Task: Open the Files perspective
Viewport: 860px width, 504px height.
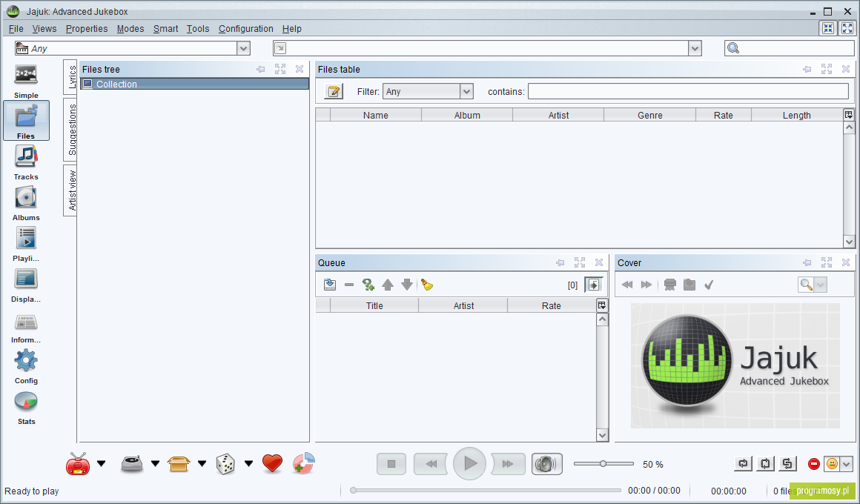Action: coord(26,121)
